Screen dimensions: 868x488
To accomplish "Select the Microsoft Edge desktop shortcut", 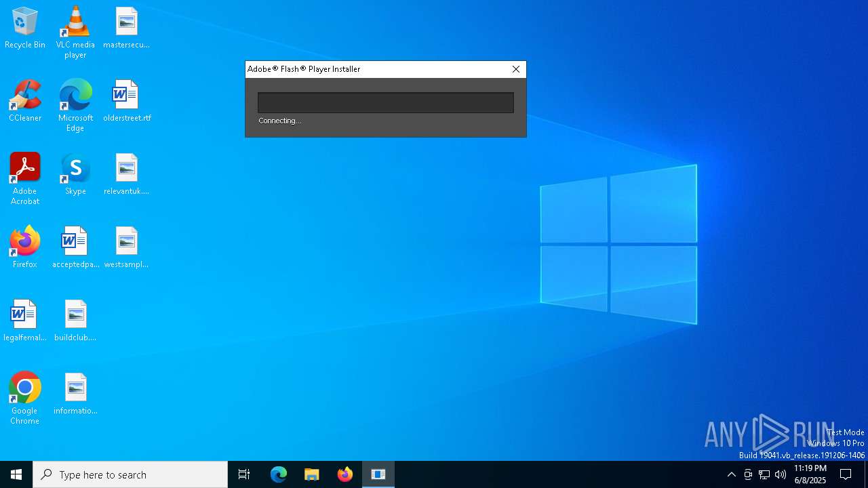I will [x=75, y=106].
